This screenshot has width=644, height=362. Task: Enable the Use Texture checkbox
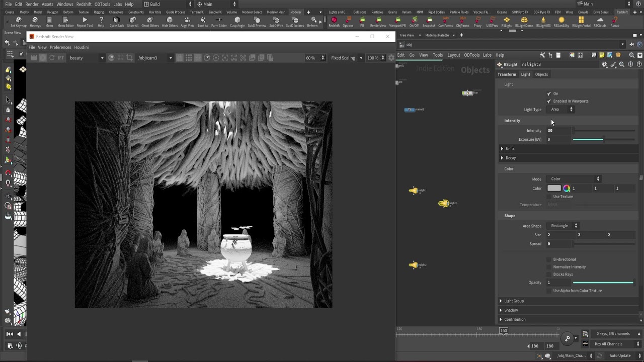pyautogui.click(x=549, y=197)
